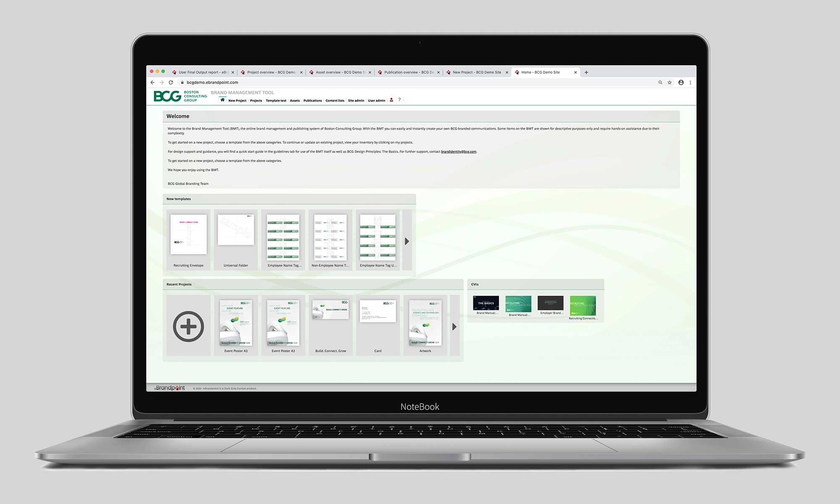Click the browser zoom magnifier icon

tap(660, 83)
